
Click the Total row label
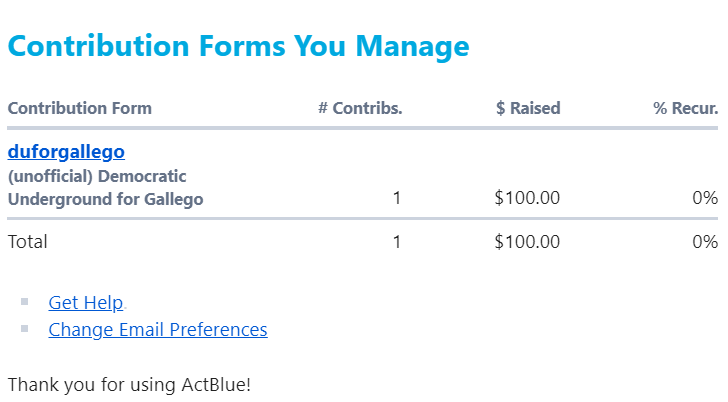[28, 241]
